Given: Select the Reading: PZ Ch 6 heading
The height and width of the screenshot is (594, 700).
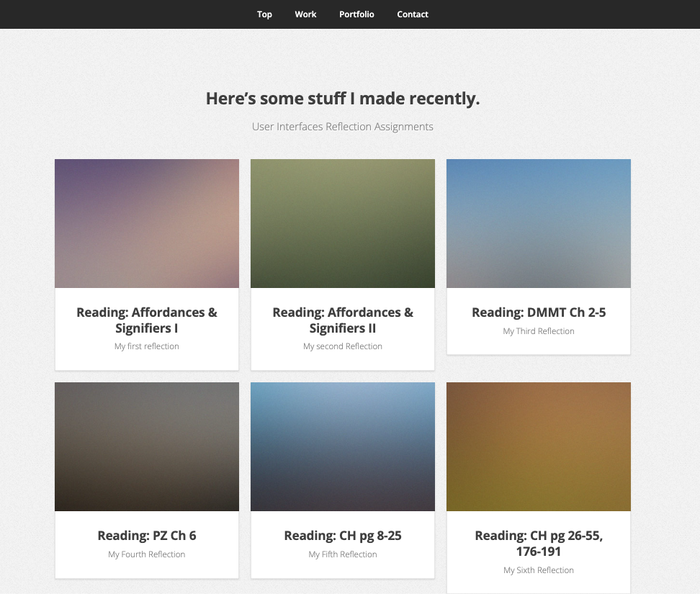Looking at the screenshot, I should (147, 536).
